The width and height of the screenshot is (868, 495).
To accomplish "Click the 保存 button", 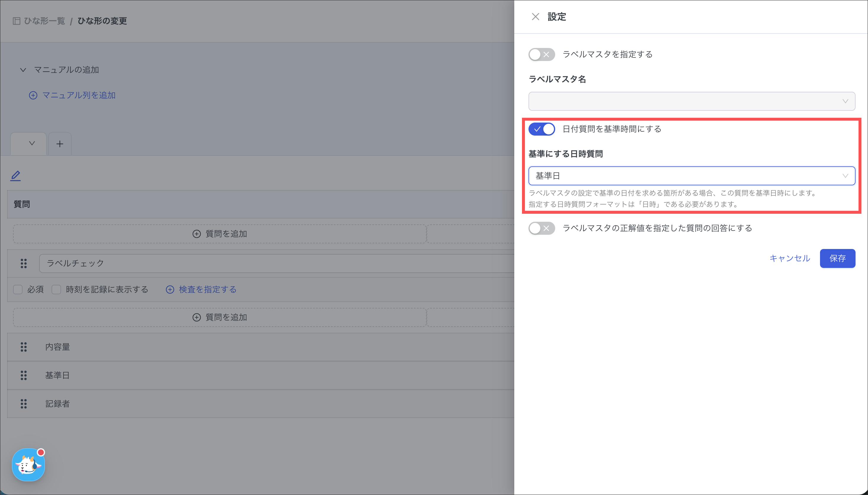I will (x=837, y=258).
